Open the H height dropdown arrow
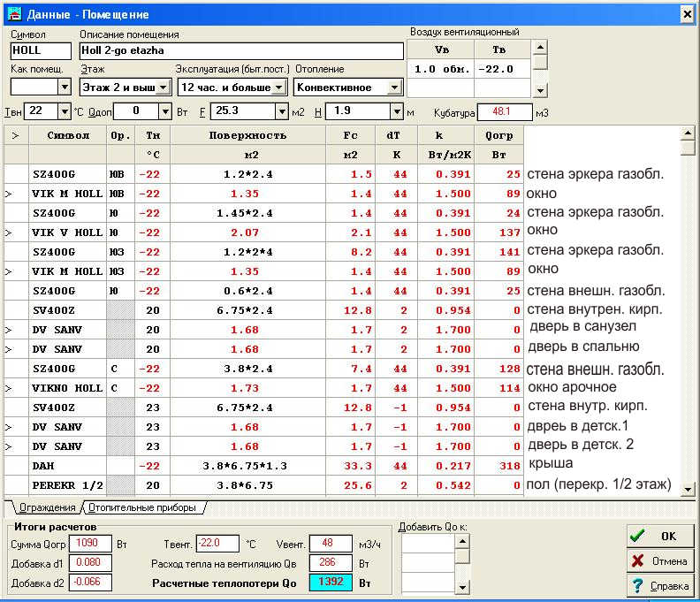 tap(397, 110)
